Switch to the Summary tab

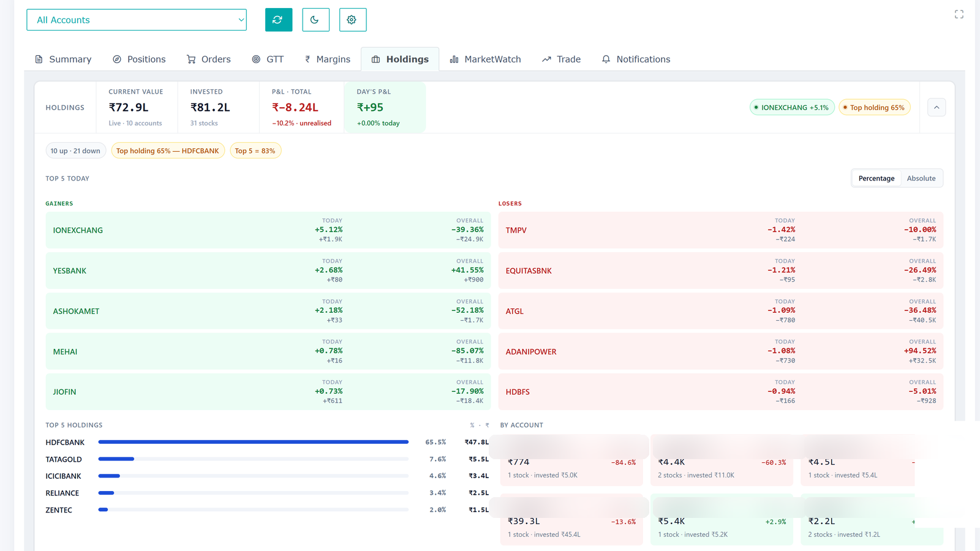pos(63,59)
